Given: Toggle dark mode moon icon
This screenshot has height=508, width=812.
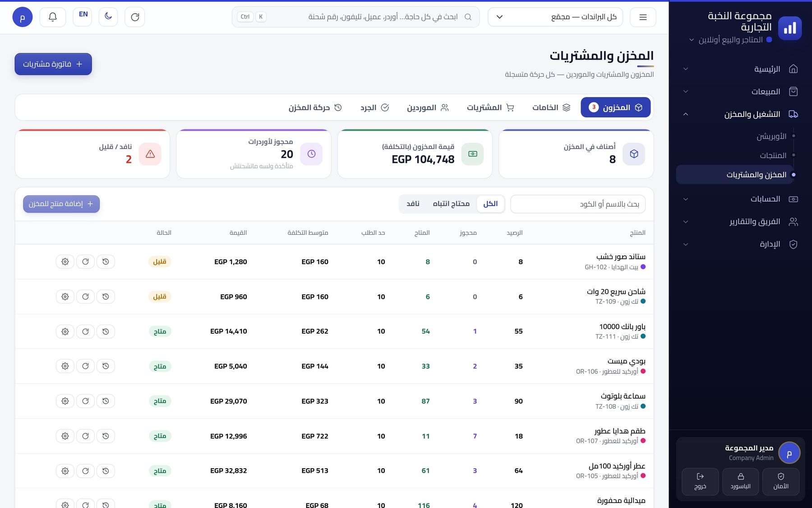Looking at the screenshot, I should (108, 17).
